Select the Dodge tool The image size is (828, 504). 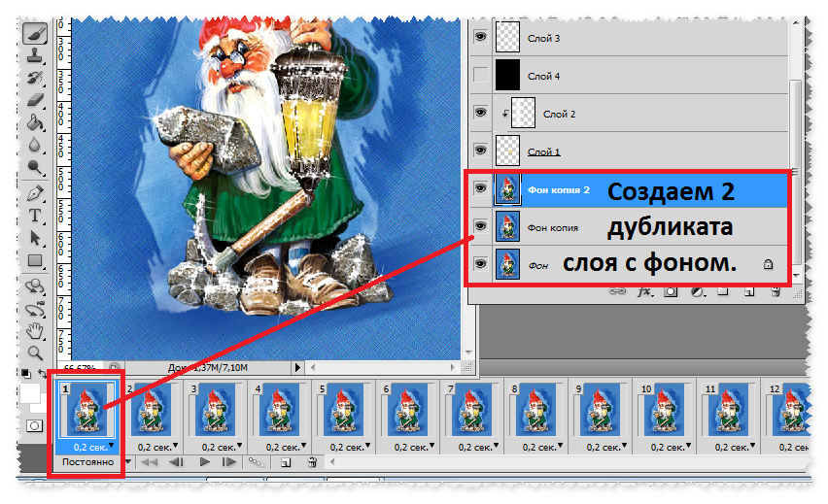point(35,167)
